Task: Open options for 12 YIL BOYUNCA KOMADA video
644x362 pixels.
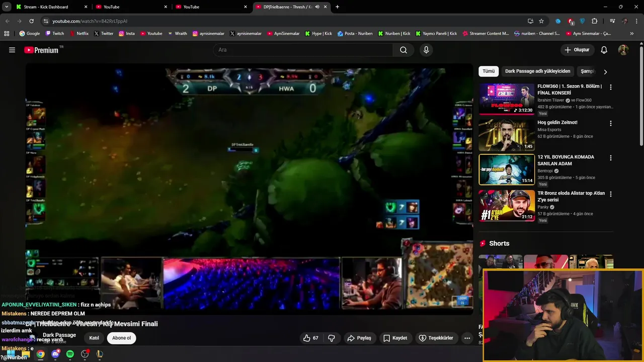Action: (611, 158)
